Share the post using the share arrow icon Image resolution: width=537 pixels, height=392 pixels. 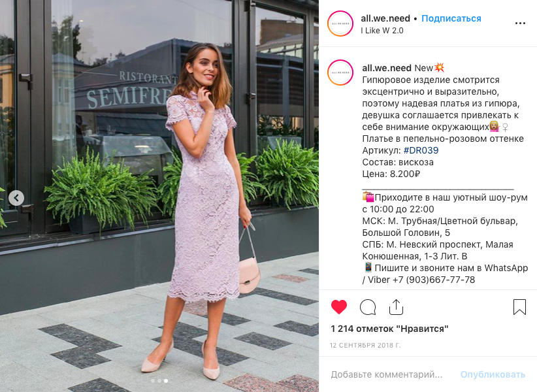(397, 307)
